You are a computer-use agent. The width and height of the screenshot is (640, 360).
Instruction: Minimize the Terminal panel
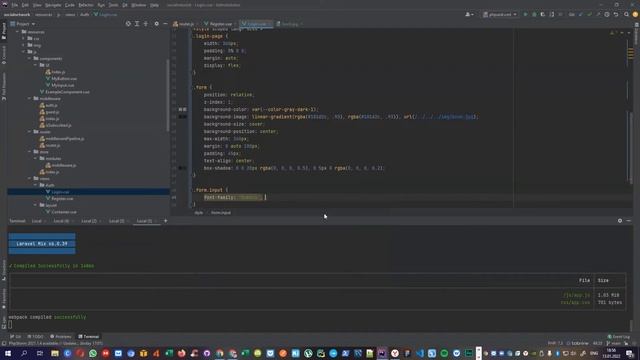[629, 220]
